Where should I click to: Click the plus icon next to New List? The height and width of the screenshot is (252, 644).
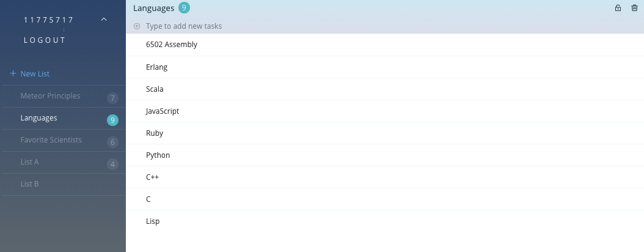(13, 73)
